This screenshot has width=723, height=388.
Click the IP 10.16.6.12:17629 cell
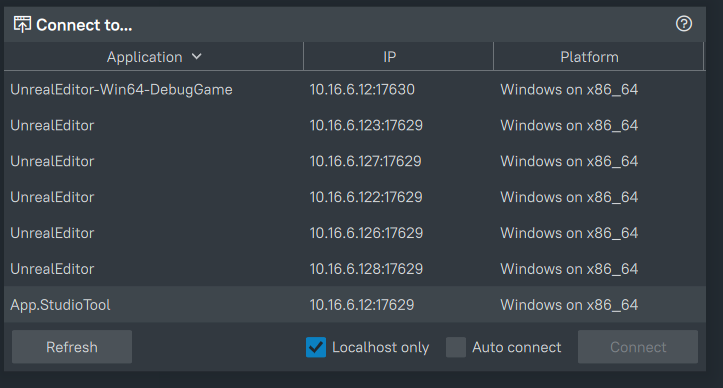pyautogui.click(x=362, y=304)
